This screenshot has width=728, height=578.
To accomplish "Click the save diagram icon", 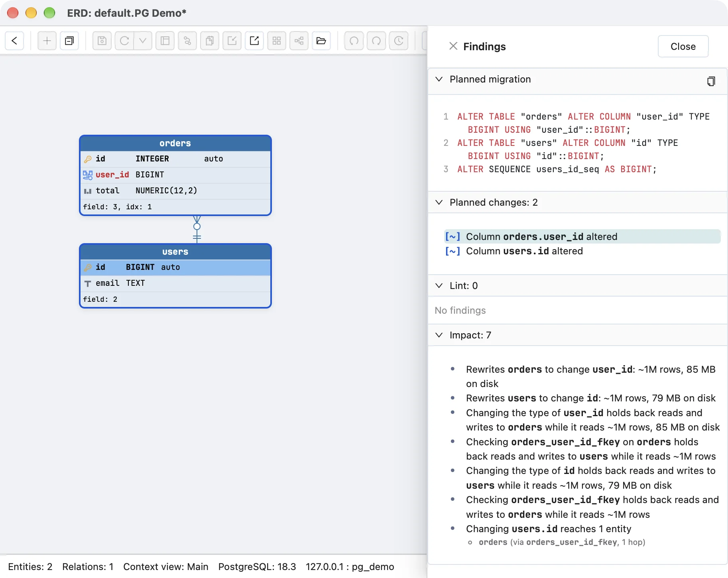I will pyautogui.click(x=102, y=41).
